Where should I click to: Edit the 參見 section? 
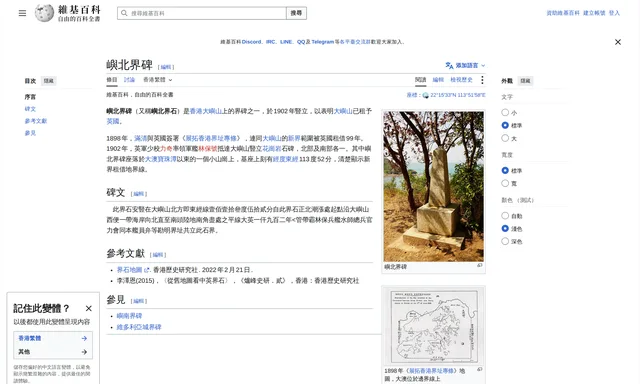139,301
